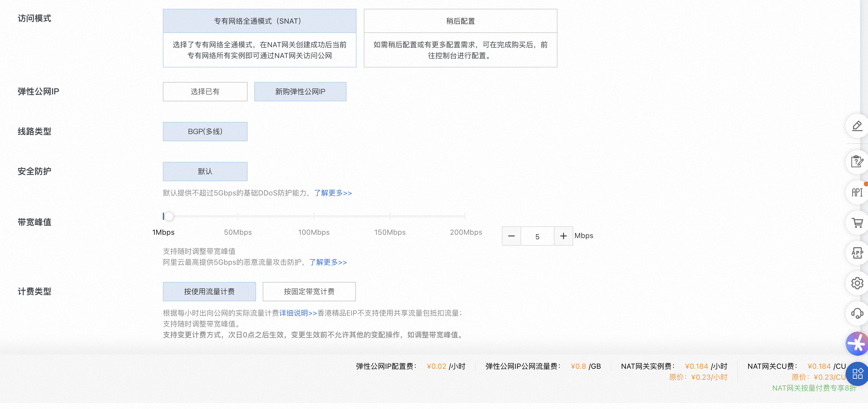Open 详细说明>> link under billing type

298,313
